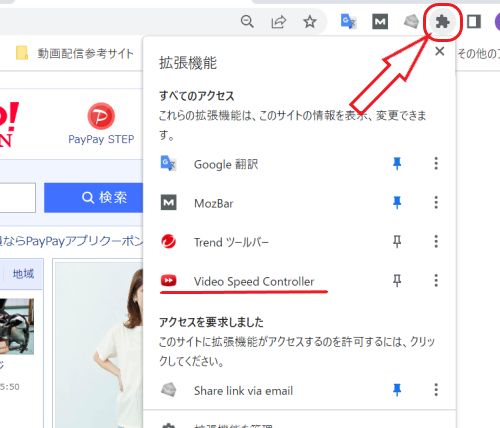Open the MozBar toolbar extension

380,22
